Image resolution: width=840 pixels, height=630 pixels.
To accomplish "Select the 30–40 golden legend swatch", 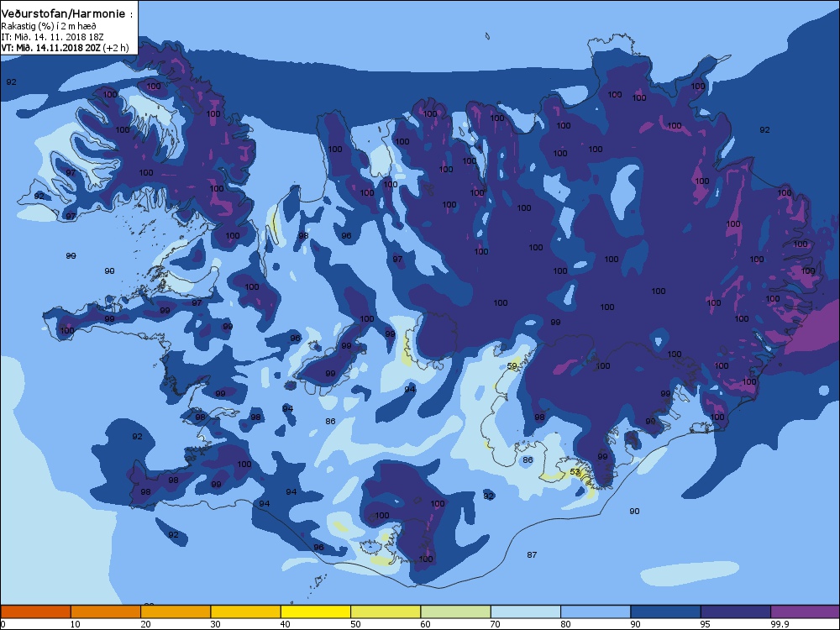I will pos(246,612).
